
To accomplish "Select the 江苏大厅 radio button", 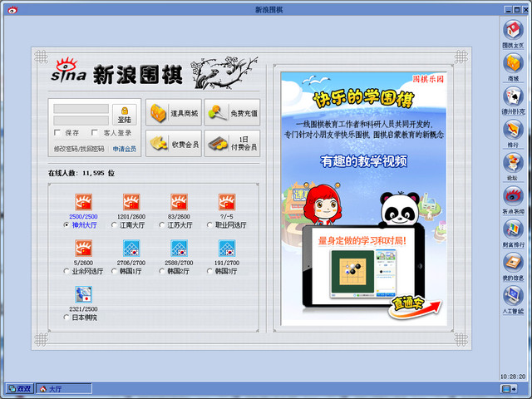I will (x=162, y=225).
